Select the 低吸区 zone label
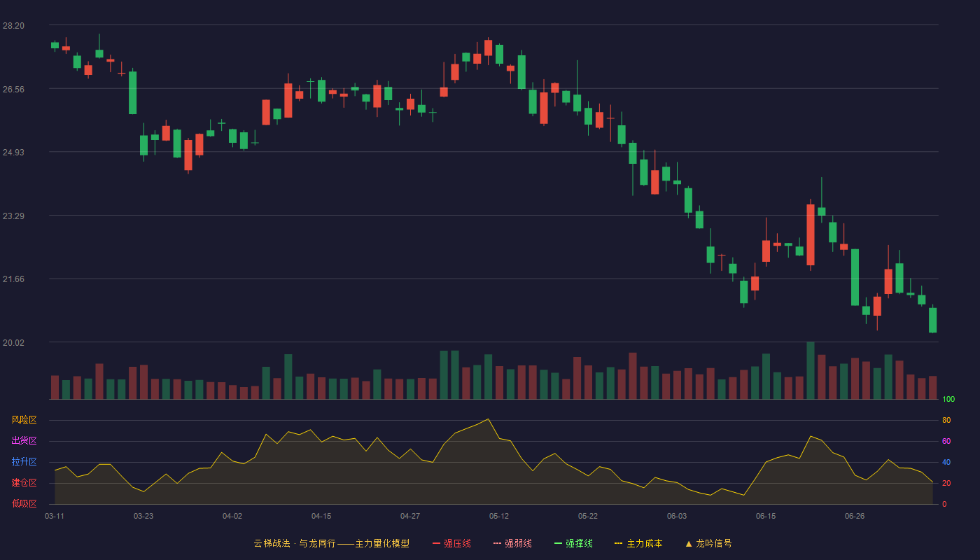The image size is (980, 560). (24, 503)
